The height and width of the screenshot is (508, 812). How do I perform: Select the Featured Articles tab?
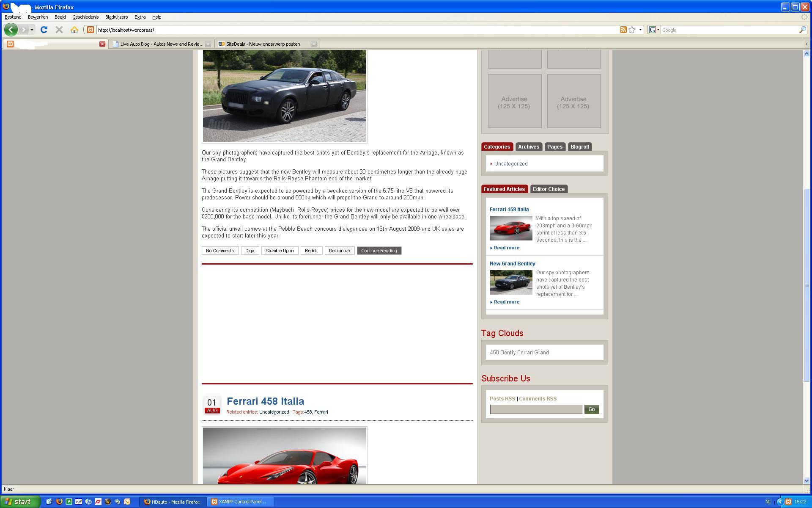pos(504,189)
